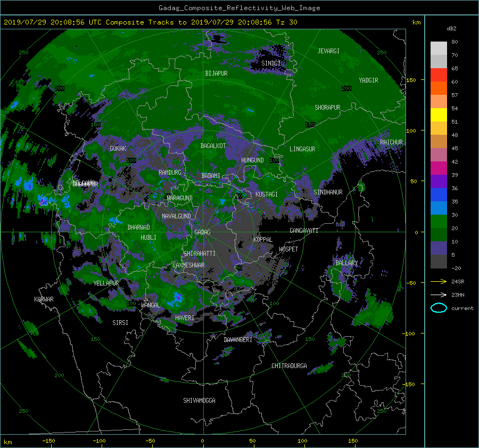
Task: Click the HUNGUND city label
Action: (x=252, y=160)
